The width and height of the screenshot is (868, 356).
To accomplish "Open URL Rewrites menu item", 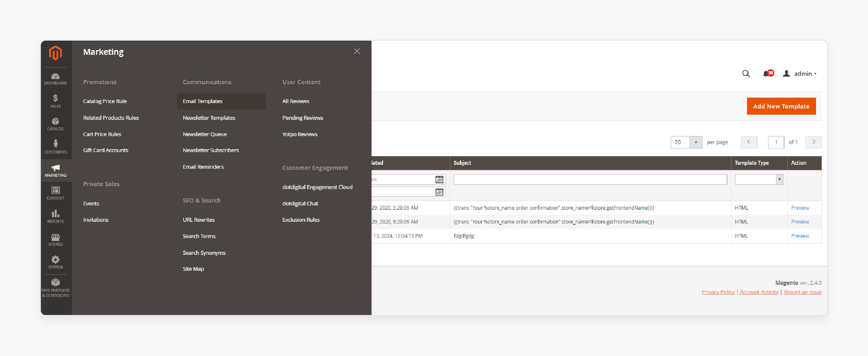I will (x=199, y=220).
